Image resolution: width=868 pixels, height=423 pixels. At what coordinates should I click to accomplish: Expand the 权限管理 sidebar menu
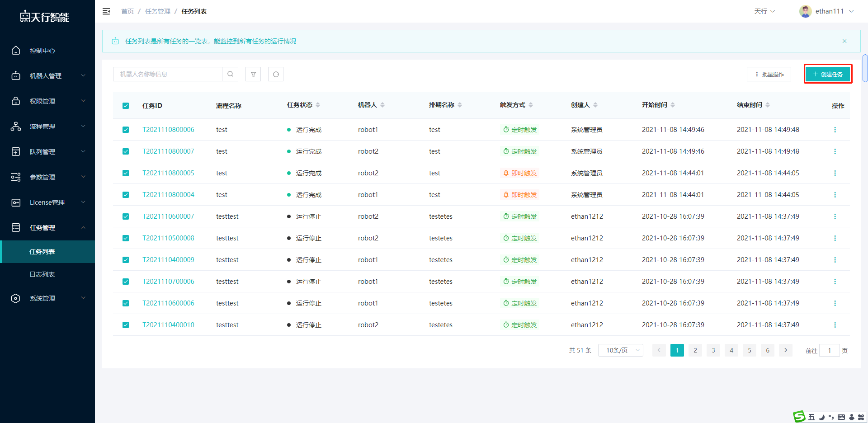47,101
